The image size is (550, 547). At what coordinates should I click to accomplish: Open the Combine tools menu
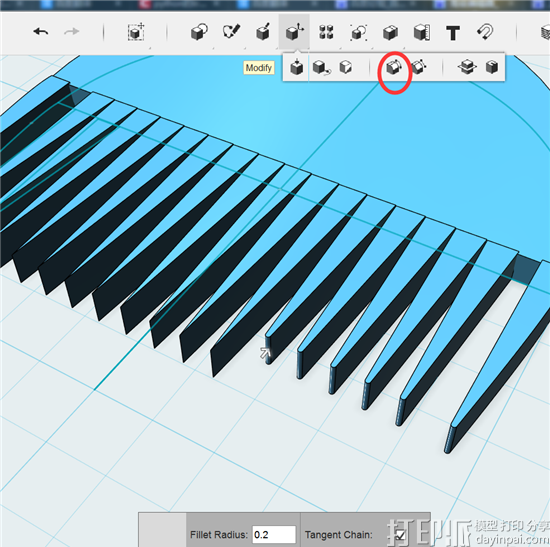[390, 33]
